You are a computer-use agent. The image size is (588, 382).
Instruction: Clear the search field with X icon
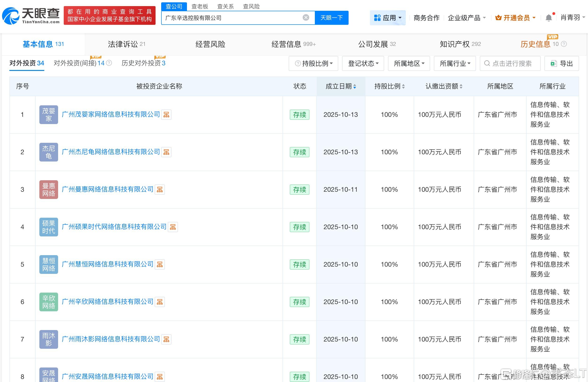click(x=306, y=18)
